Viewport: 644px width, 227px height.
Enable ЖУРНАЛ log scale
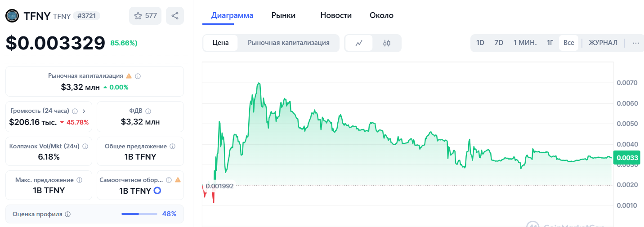(x=603, y=43)
